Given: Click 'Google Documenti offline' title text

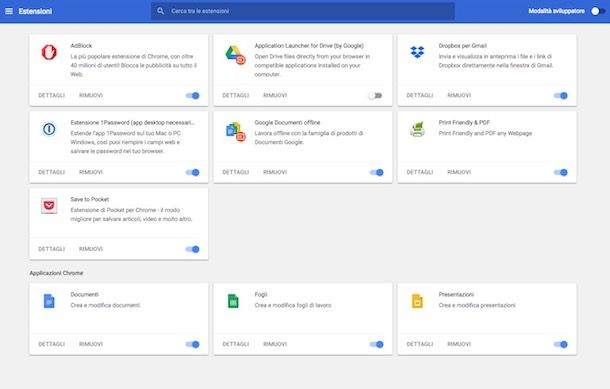Looking at the screenshot, I should pyautogui.click(x=287, y=123).
